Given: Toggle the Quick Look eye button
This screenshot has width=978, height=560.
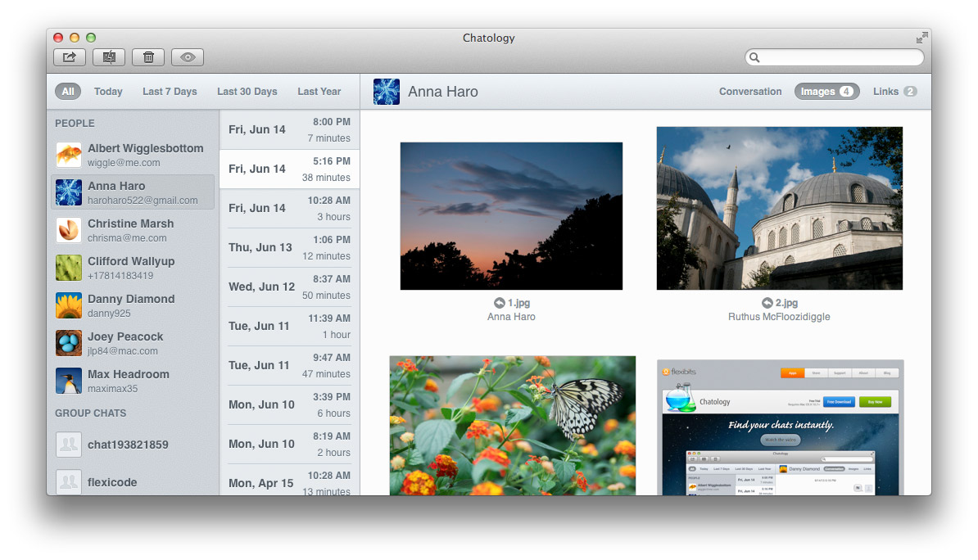Looking at the screenshot, I should (x=188, y=57).
